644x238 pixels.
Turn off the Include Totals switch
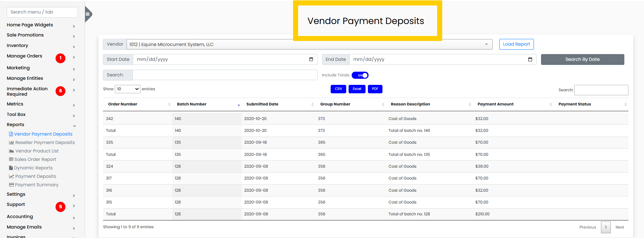click(x=360, y=75)
